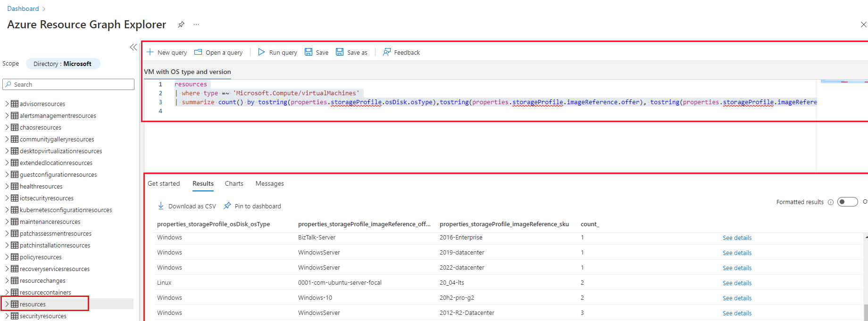The height and width of the screenshot is (321, 868).
Task: Select the recoveryservicesresources table
Action: [55, 269]
